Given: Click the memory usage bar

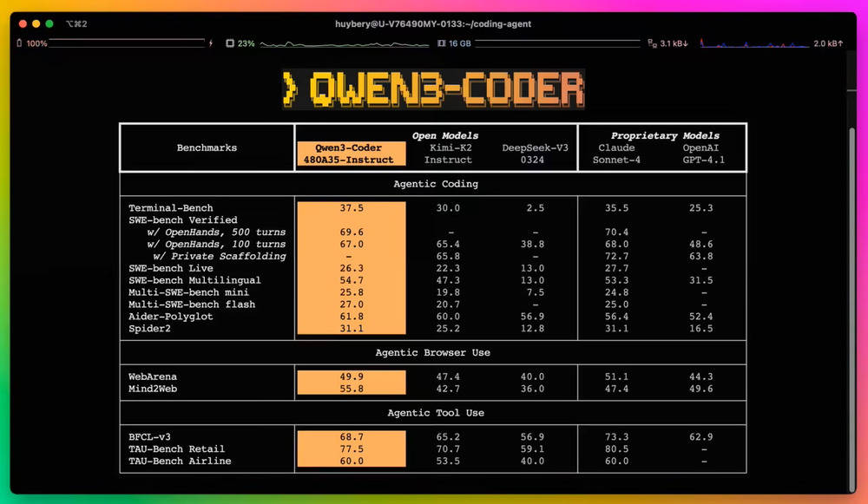Looking at the screenshot, I should (x=557, y=43).
